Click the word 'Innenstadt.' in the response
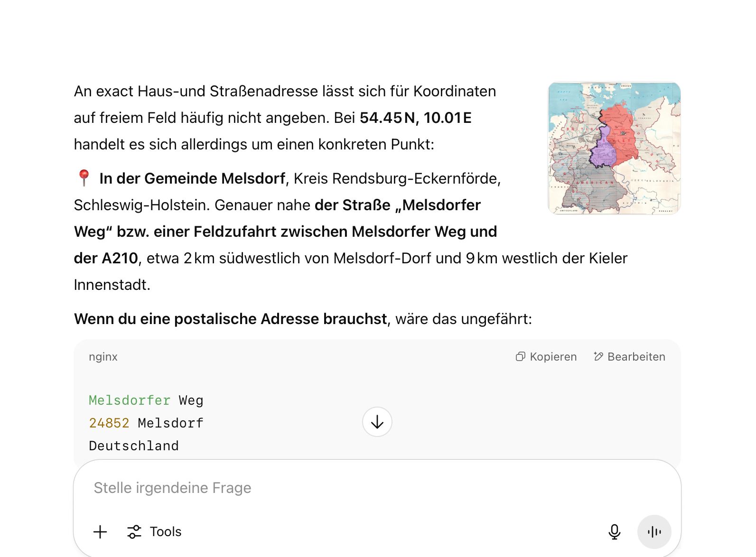 point(112,285)
